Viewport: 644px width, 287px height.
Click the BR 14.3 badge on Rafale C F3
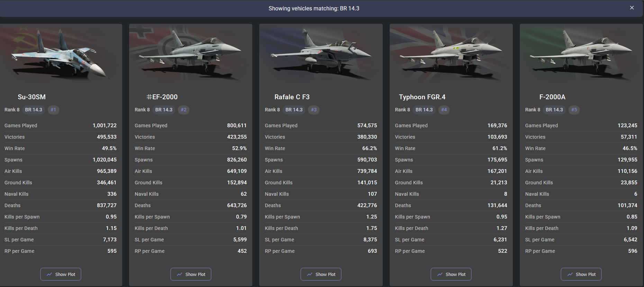pos(294,110)
